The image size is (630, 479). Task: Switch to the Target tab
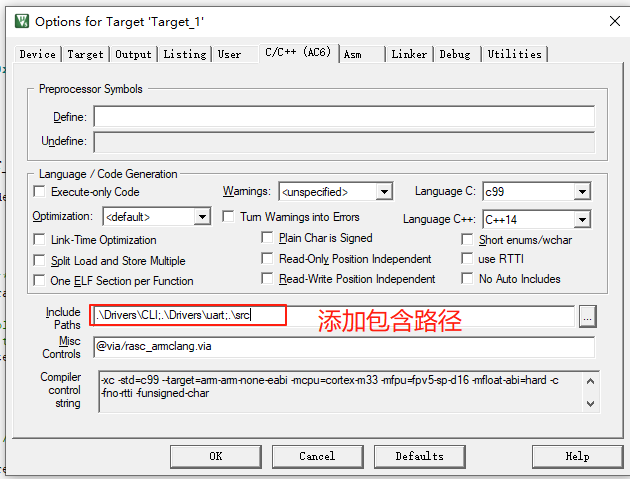85,54
